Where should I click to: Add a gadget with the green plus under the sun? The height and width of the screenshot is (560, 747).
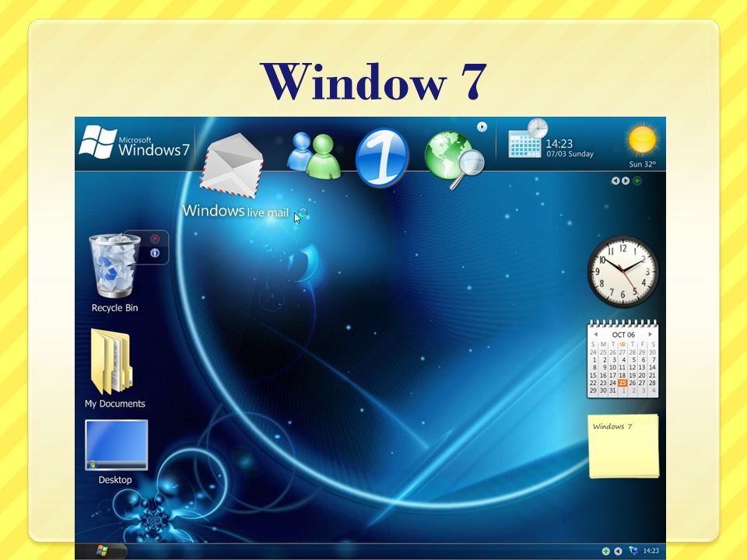(637, 181)
